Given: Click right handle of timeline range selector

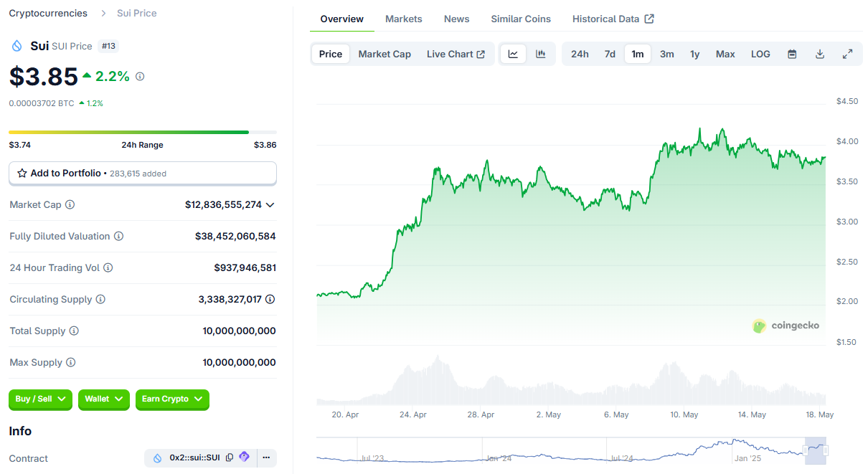Looking at the screenshot, I should pyautogui.click(x=826, y=450).
